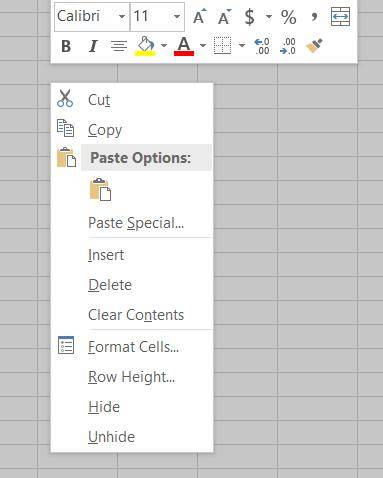Toggle Italic formatting
The width and height of the screenshot is (383, 478).
pos(93,46)
